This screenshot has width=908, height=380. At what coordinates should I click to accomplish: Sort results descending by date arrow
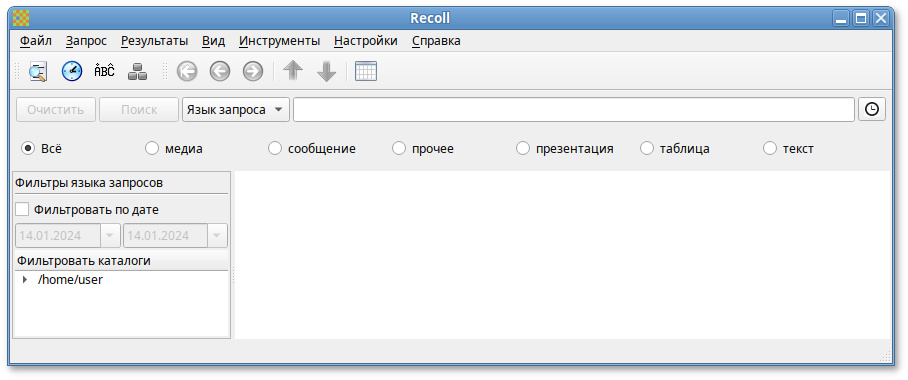coord(327,71)
